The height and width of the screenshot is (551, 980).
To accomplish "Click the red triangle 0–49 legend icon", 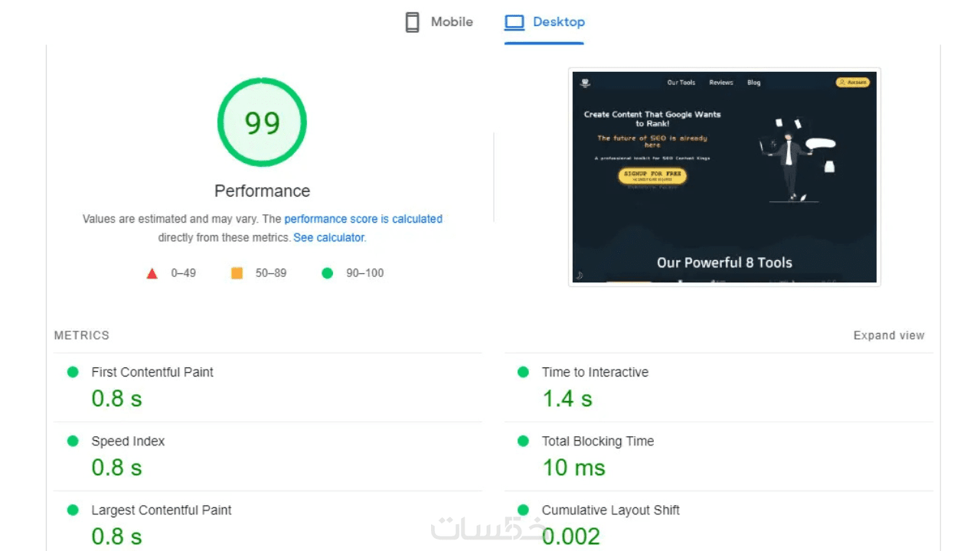I will click(x=152, y=273).
